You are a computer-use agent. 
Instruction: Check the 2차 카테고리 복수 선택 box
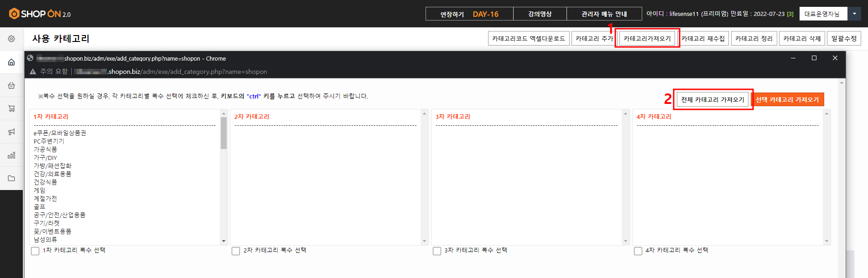tap(236, 251)
